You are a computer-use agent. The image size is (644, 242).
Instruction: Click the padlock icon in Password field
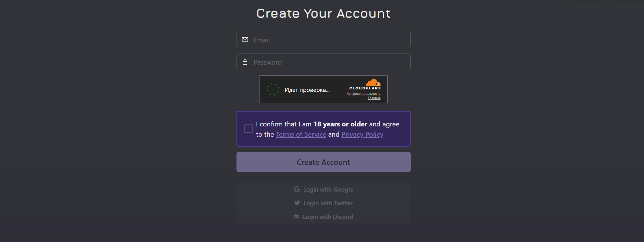tap(245, 62)
